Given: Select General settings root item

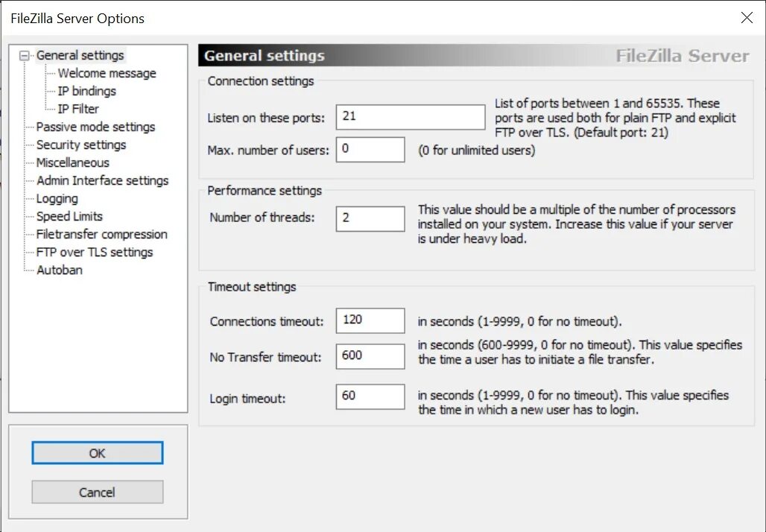Looking at the screenshot, I should (x=80, y=55).
